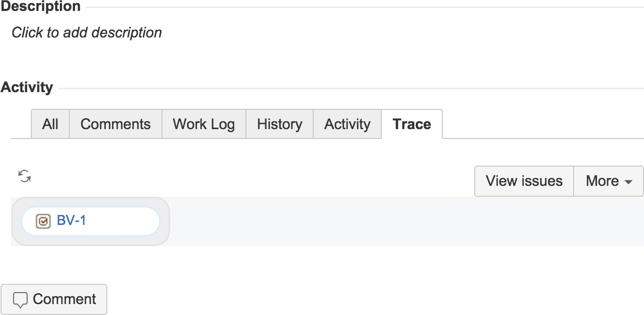Go to the Activity tab
Screen dimensions: 644x315
point(348,124)
